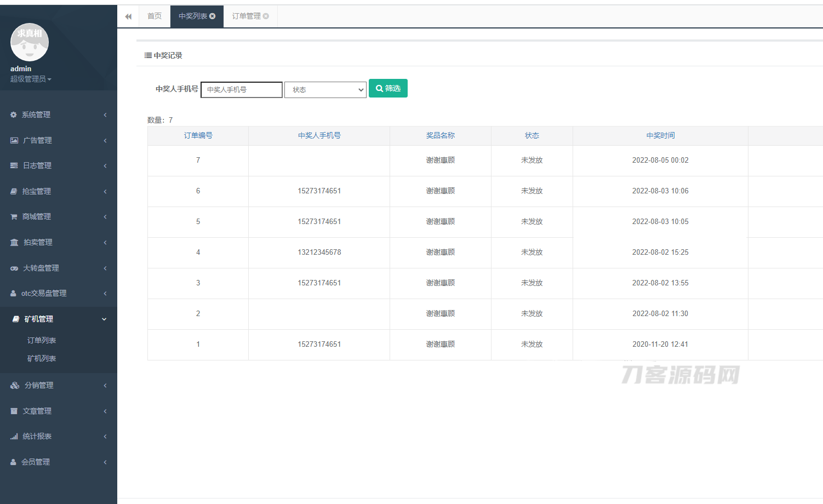Close the 订单管理 tab using its x icon

coord(266,16)
